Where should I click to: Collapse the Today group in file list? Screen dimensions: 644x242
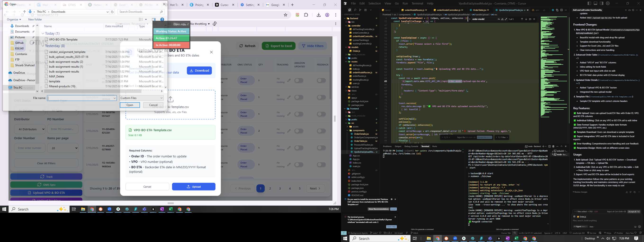[43, 33]
